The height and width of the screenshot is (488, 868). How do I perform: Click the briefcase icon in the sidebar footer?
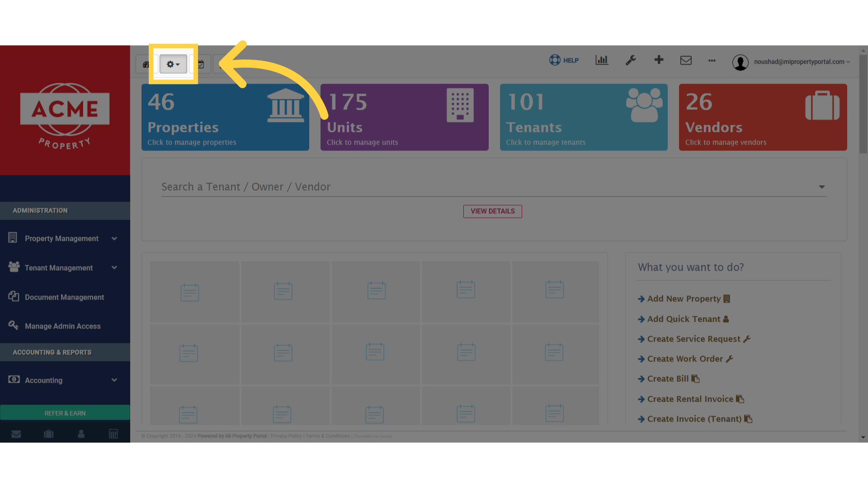click(49, 434)
